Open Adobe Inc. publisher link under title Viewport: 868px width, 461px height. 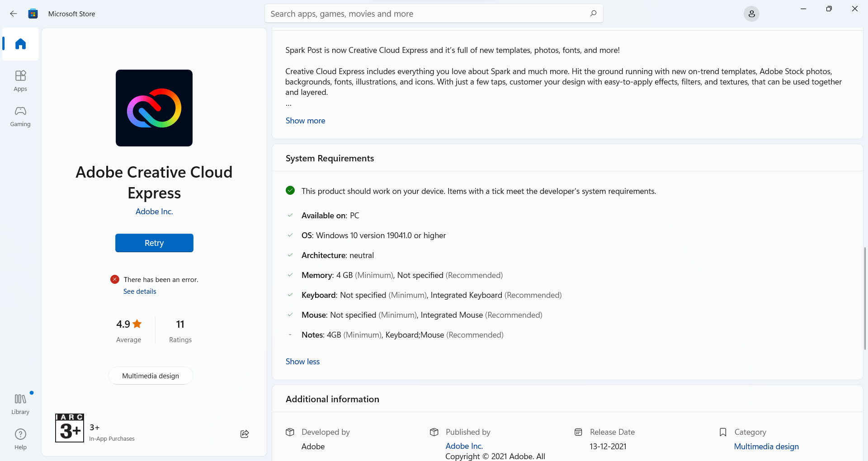pyautogui.click(x=154, y=212)
